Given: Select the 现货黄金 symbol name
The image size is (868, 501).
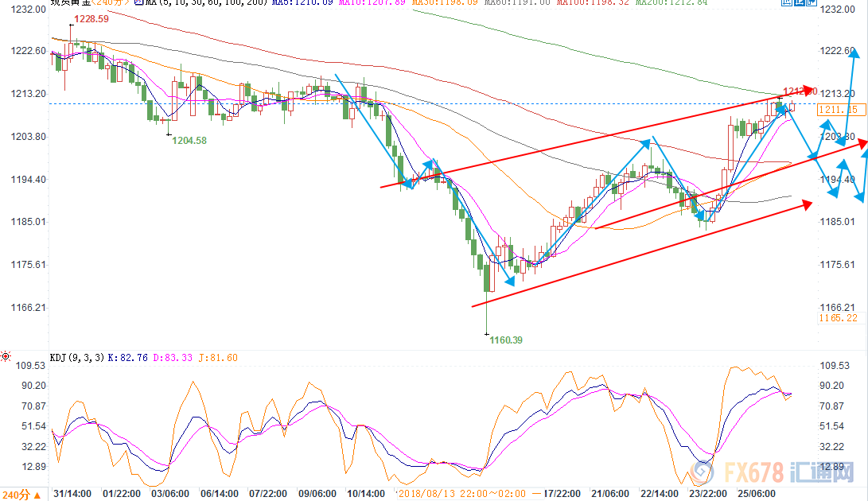Looking at the screenshot, I should click(x=69, y=4).
